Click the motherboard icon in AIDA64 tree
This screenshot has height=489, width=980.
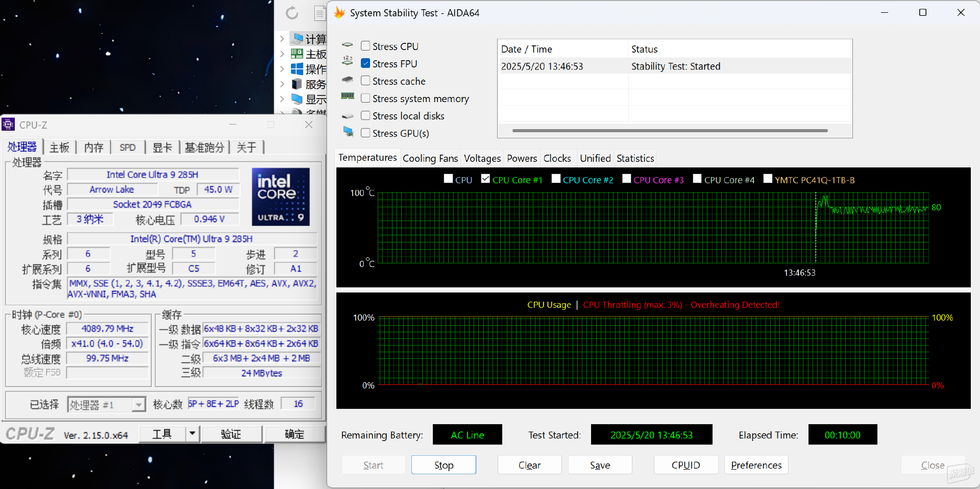point(297,53)
